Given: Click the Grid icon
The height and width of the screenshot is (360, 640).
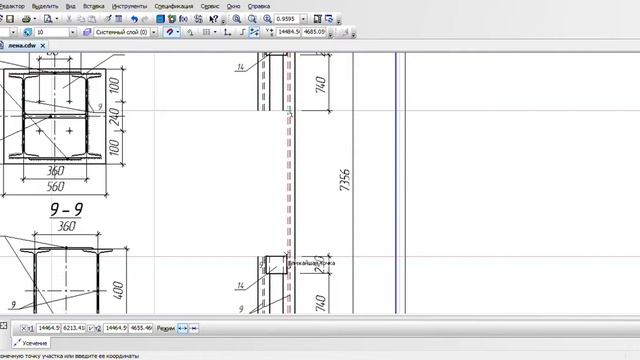Looking at the screenshot, I should [x=207, y=32].
